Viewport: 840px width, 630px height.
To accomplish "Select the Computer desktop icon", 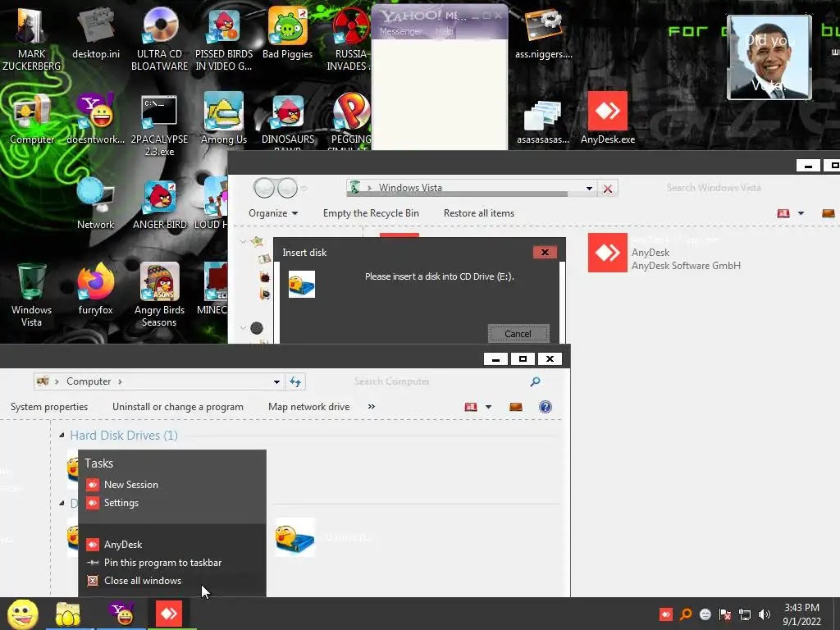I will [x=32, y=119].
